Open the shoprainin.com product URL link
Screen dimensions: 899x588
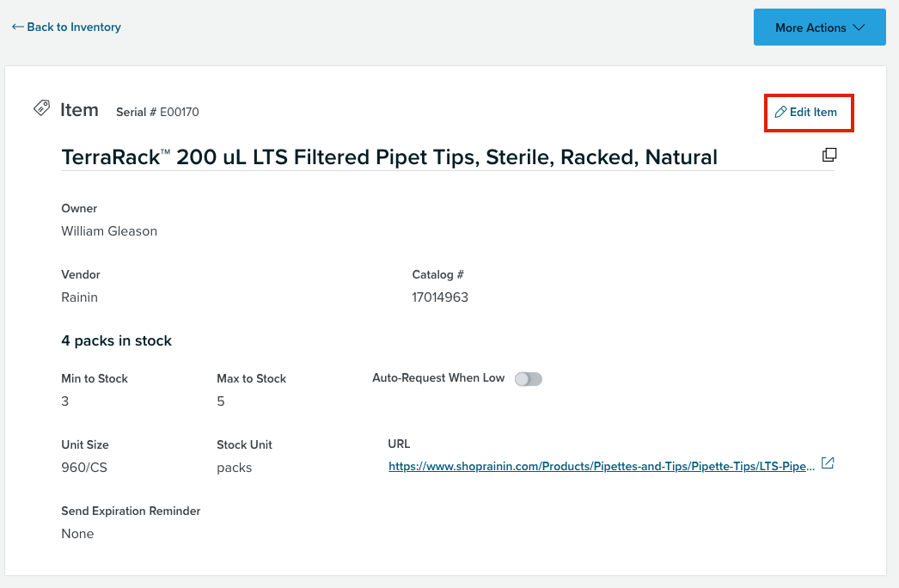point(602,467)
